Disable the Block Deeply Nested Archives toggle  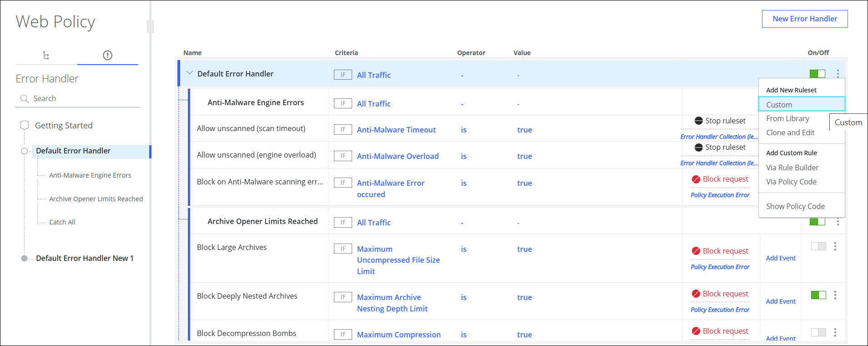click(818, 295)
